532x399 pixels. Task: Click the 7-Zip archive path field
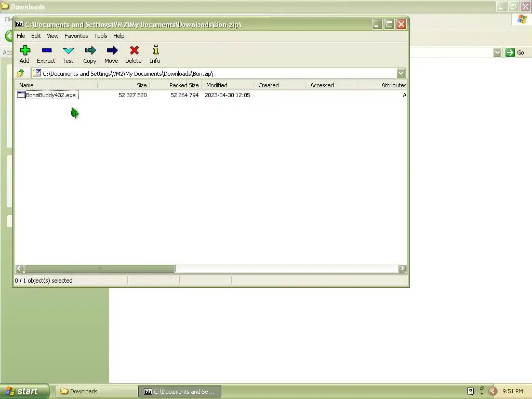219,73
